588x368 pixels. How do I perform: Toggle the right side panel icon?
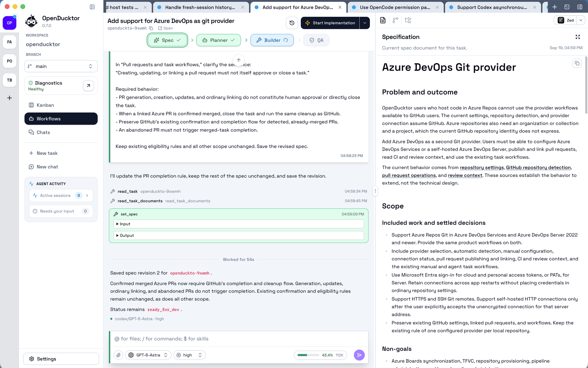click(580, 7)
